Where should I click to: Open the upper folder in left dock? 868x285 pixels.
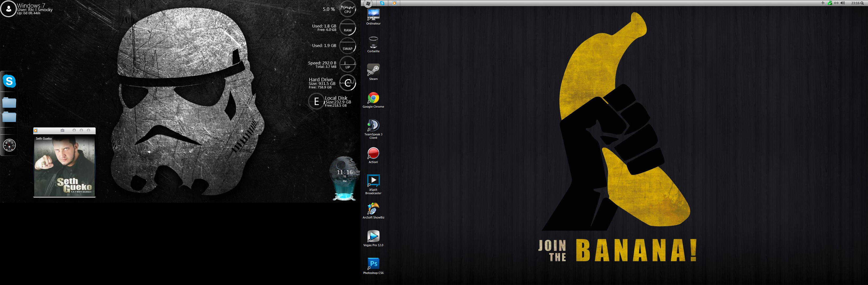(10, 102)
